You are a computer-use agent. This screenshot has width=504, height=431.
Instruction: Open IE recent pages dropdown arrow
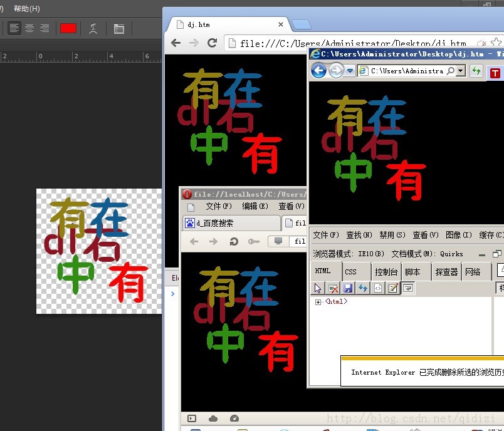coord(350,71)
